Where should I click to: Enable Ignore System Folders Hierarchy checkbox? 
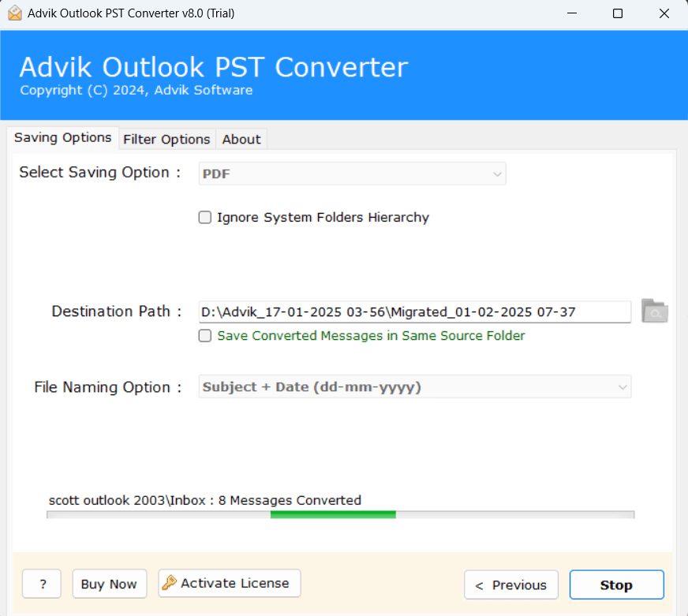(x=205, y=217)
